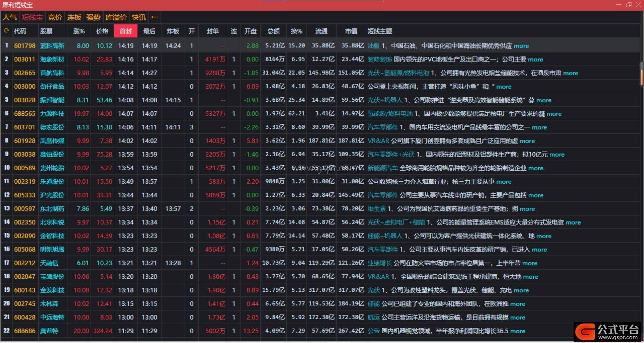Open more link for 劲仔食品 row
644x343 pixels.
(x=504, y=87)
